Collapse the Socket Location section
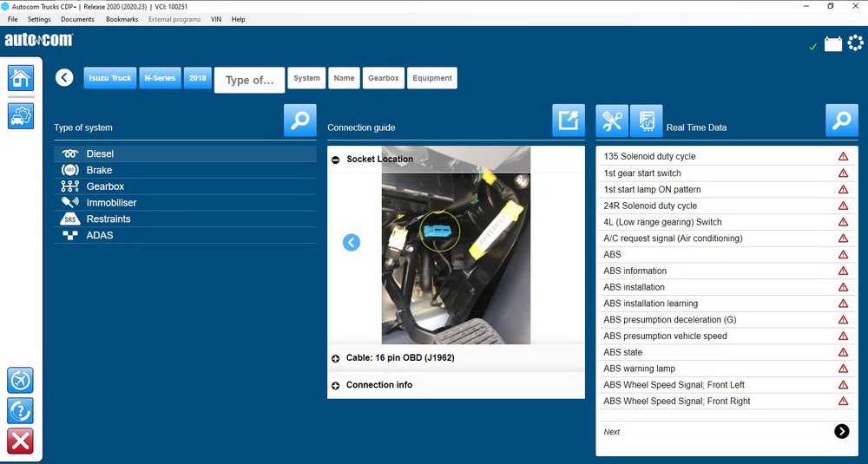 coord(336,160)
